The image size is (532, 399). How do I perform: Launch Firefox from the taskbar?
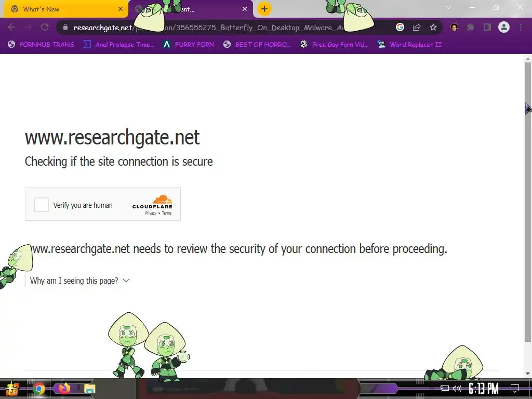click(64, 389)
